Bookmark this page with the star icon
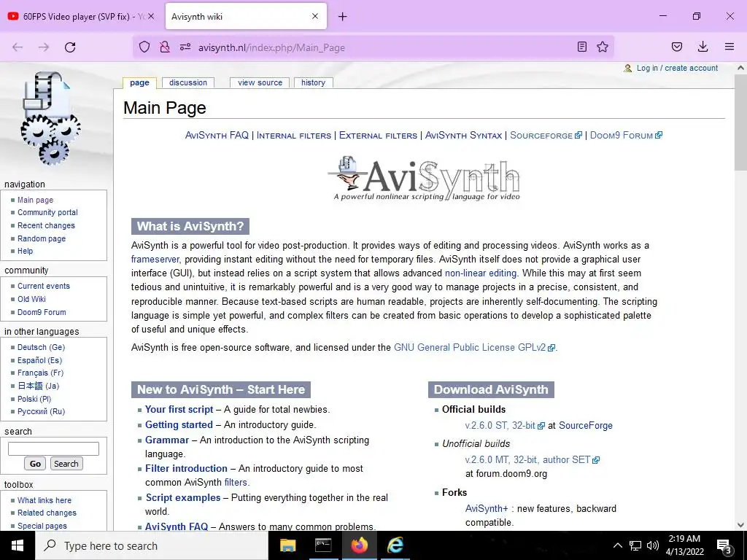 [x=603, y=47]
